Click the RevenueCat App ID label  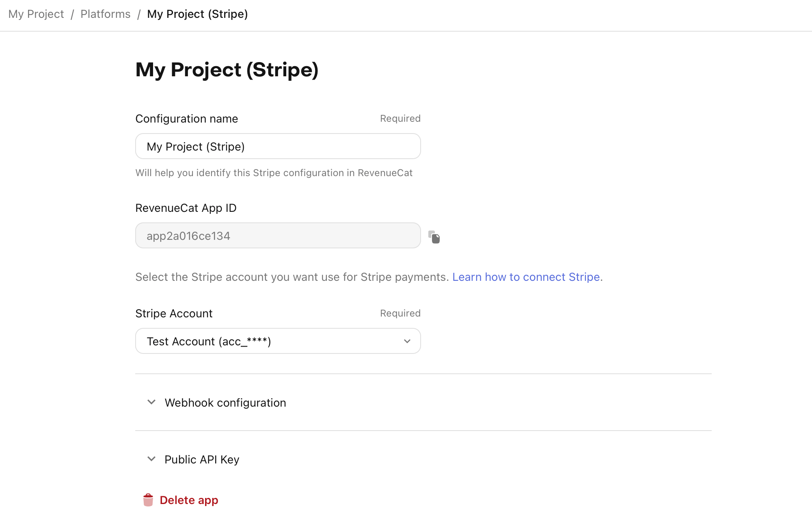(x=186, y=208)
